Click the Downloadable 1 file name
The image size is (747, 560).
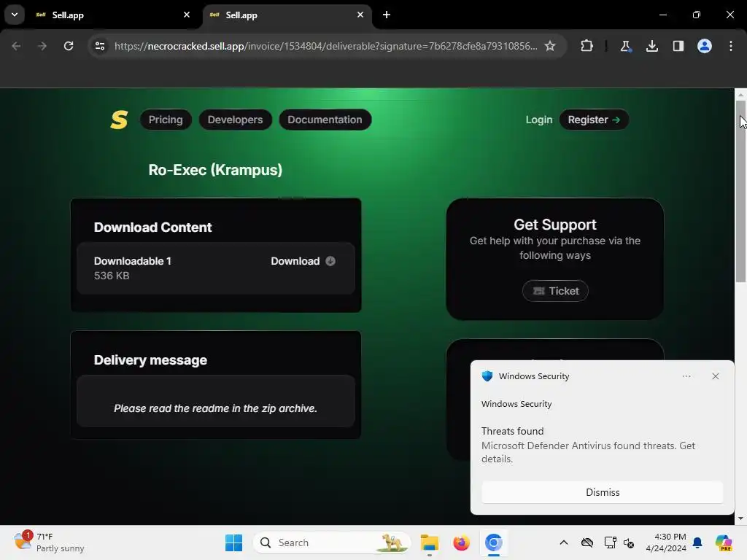[133, 261]
